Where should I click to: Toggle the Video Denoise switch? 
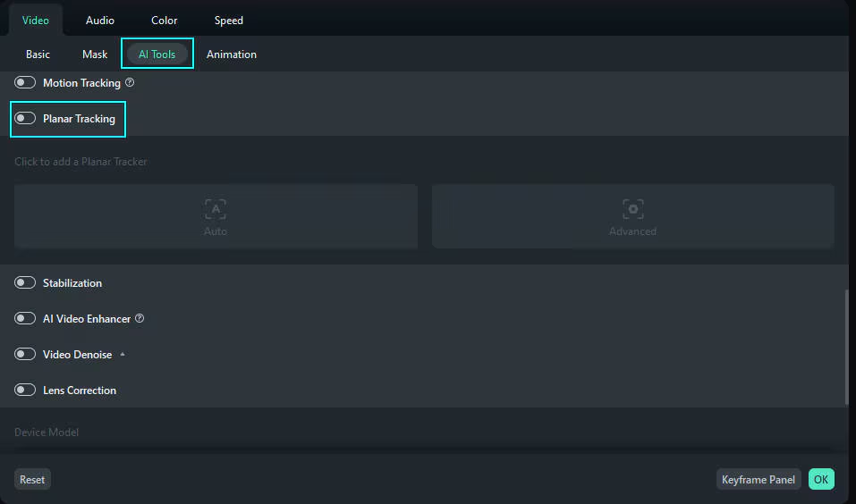click(x=24, y=354)
